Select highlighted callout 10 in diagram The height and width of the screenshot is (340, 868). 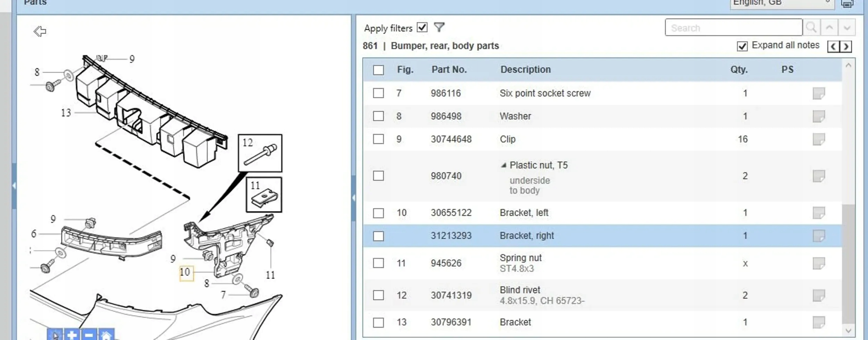[x=186, y=273]
